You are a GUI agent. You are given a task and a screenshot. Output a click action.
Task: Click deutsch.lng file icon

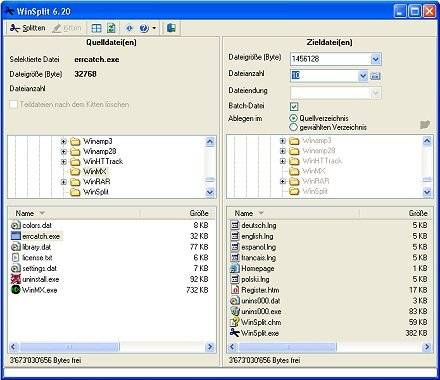[235, 225]
